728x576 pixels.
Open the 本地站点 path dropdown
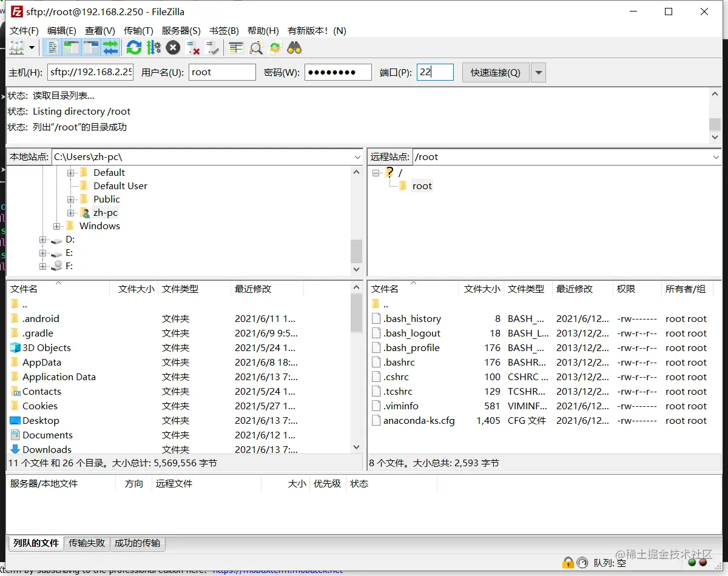[x=357, y=157]
